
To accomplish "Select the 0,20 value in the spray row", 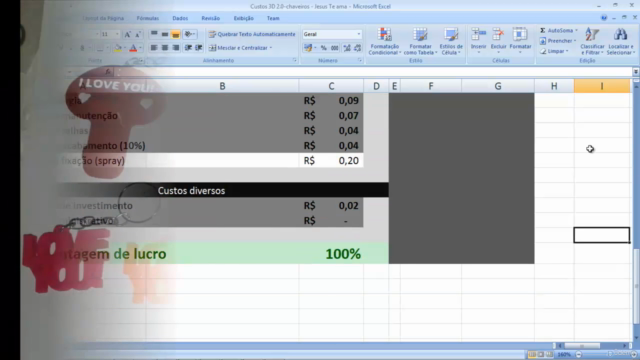I will [x=331, y=160].
